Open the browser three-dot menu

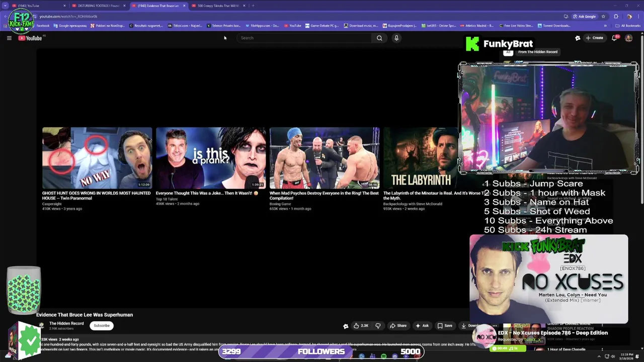click(x=638, y=16)
